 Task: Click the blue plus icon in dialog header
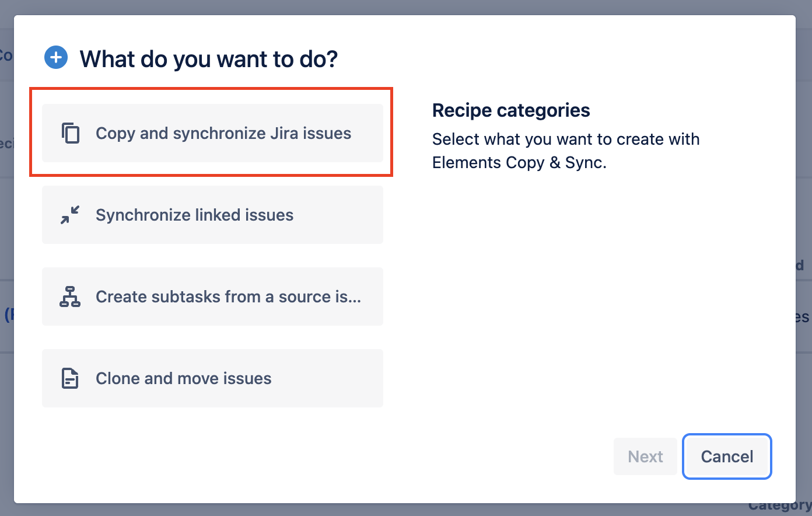tap(56, 58)
